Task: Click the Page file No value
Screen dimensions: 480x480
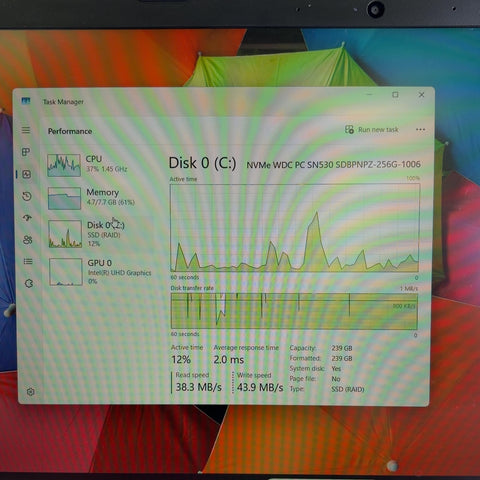Action: pos(336,379)
